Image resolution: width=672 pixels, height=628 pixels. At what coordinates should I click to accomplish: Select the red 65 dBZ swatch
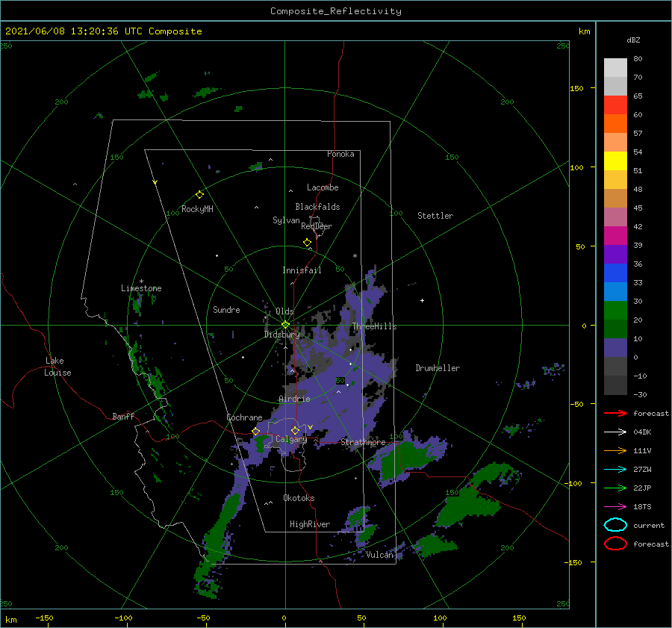click(x=615, y=105)
